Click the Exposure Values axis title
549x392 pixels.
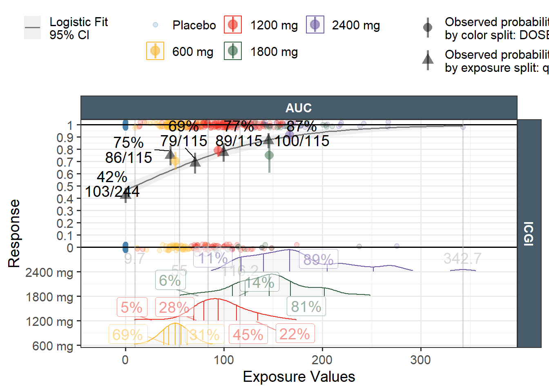coord(299,376)
